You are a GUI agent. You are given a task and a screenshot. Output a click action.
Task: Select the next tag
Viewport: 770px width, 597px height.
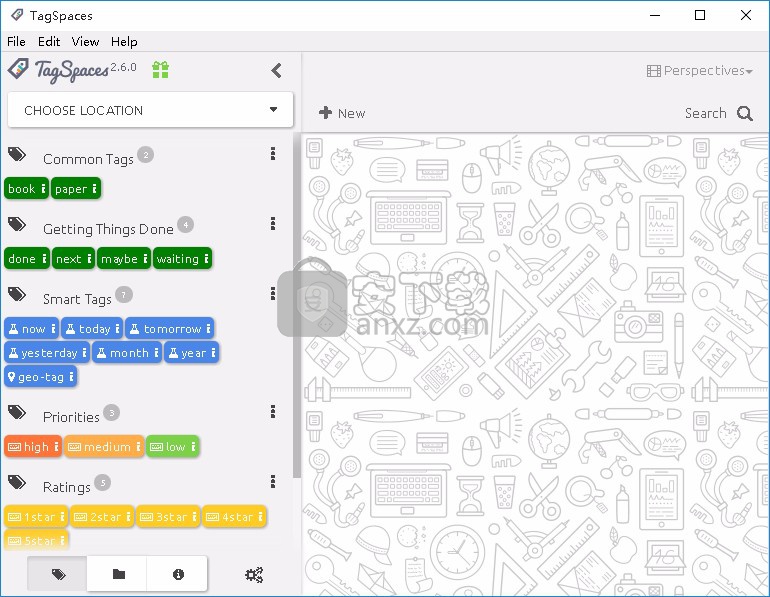(73, 259)
